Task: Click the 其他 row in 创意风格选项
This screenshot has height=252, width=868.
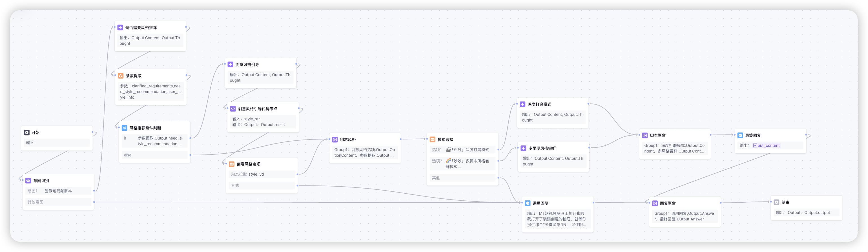Action: 262,186
